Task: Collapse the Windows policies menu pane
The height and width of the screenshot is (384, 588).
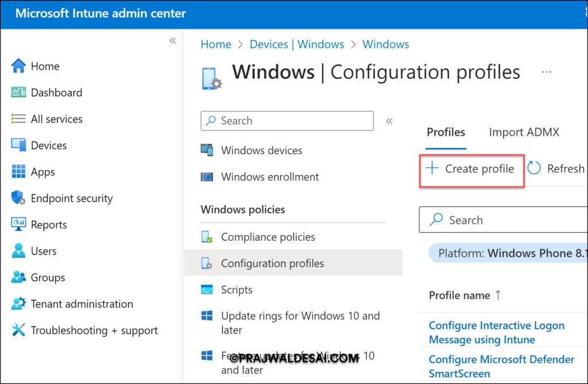Action: [389, 121]
